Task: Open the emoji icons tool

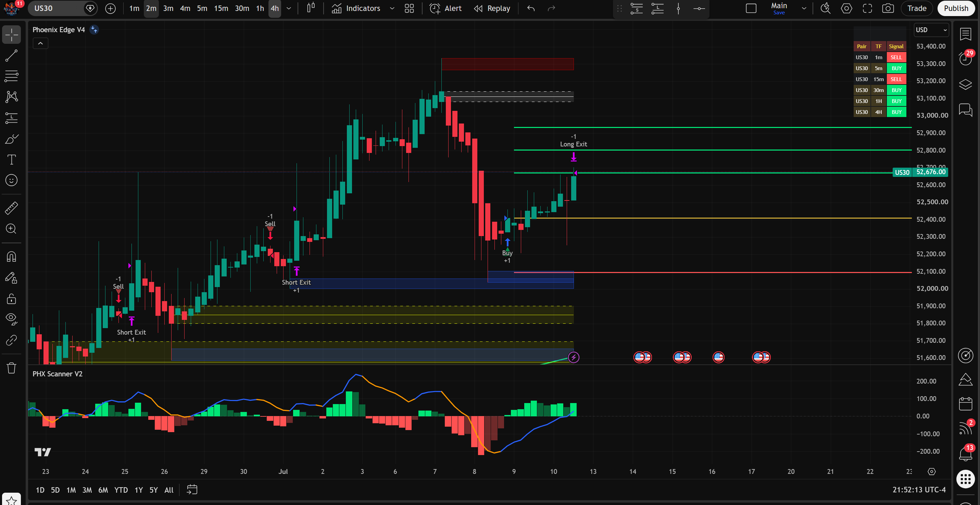Action: [x=11, y=180]
